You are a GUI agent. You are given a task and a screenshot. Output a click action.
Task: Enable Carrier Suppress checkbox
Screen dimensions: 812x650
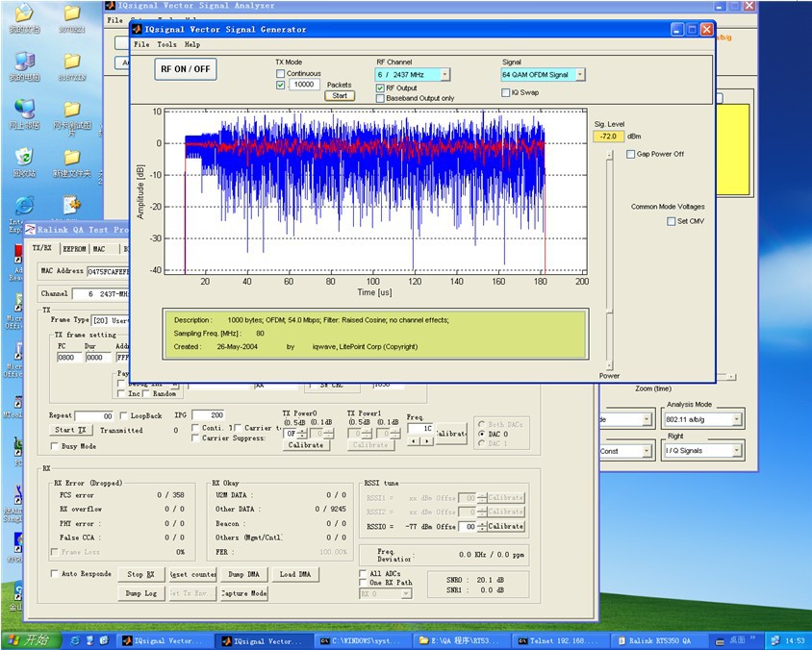pos(195,437)
